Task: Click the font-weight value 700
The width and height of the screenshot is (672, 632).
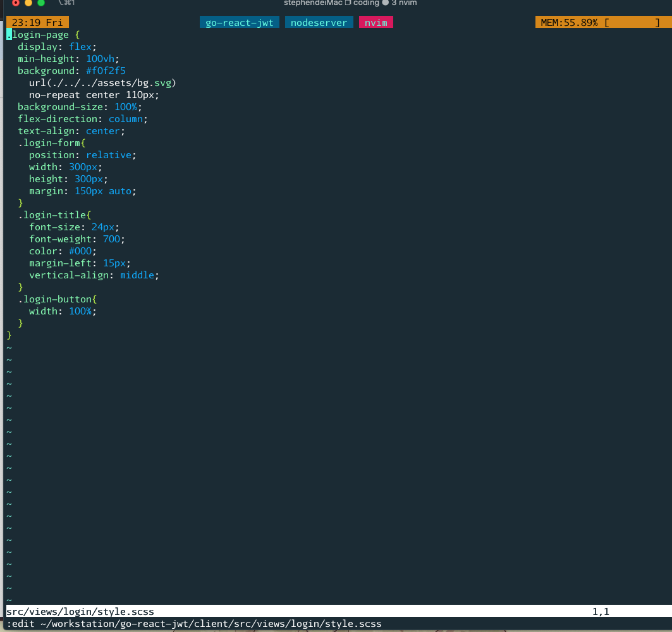Action: pos(112,239)
